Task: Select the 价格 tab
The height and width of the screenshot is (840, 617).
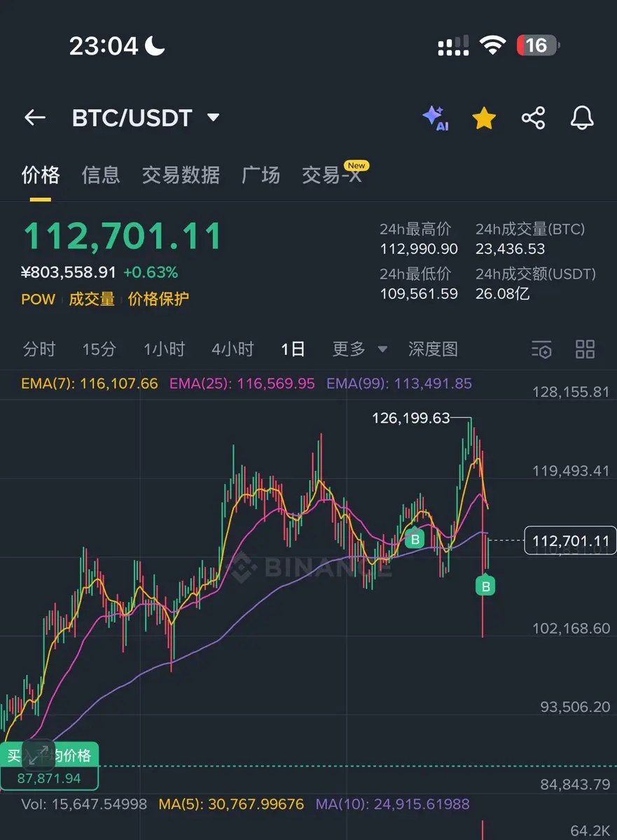Action: coord(41,174)
